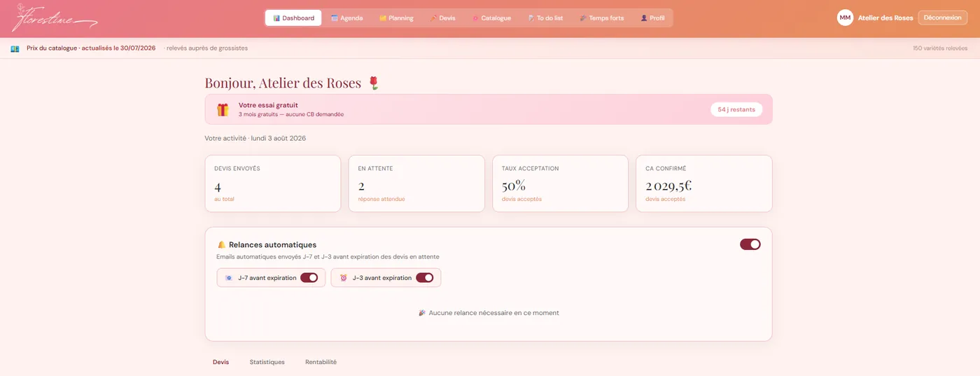
Task: Click the 54 j restants badge
Action: 736,109
